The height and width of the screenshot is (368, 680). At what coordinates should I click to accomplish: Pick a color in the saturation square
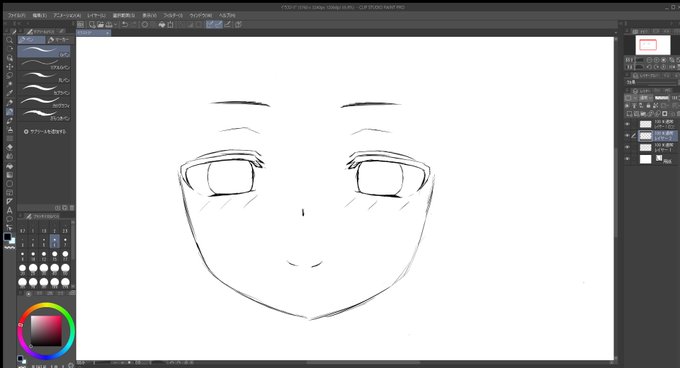coord(46,331)
